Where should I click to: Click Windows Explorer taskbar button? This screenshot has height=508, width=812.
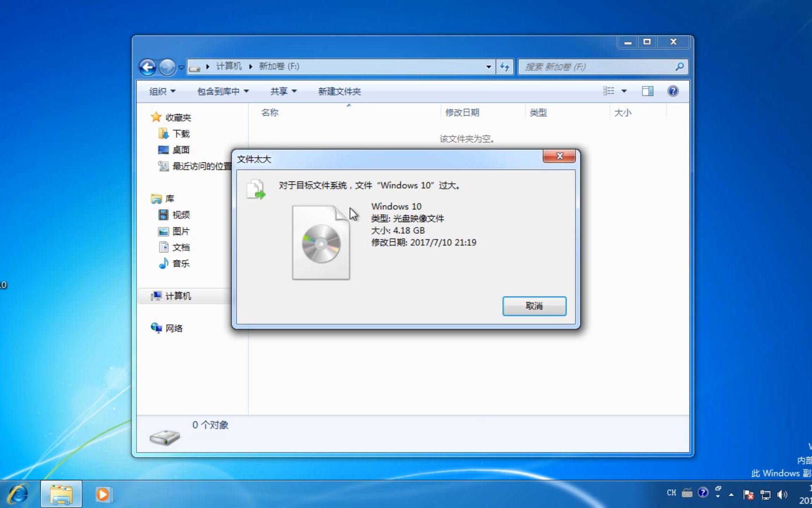click(x=61, y=494)
